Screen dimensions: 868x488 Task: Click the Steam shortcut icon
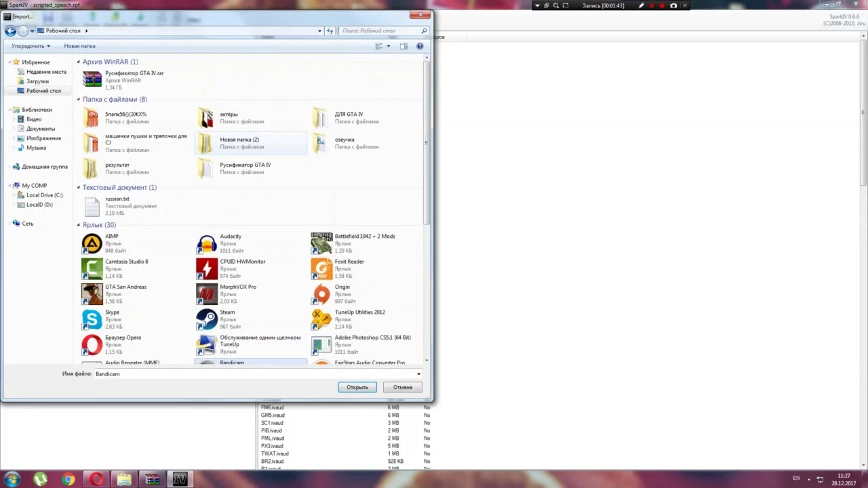pos(207,319)
